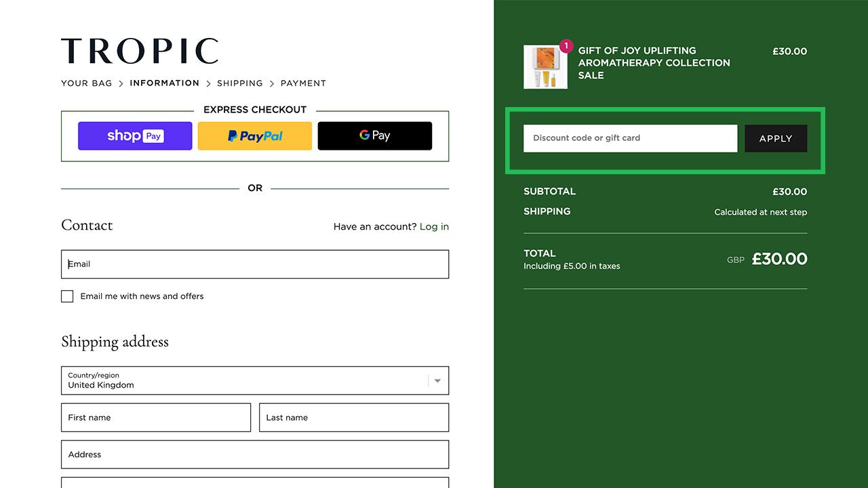Image resolution: width=868 pixels, height=488 pixels.
Task: Click 'Calculated at next step' shipping text
Action: point(760,212)
